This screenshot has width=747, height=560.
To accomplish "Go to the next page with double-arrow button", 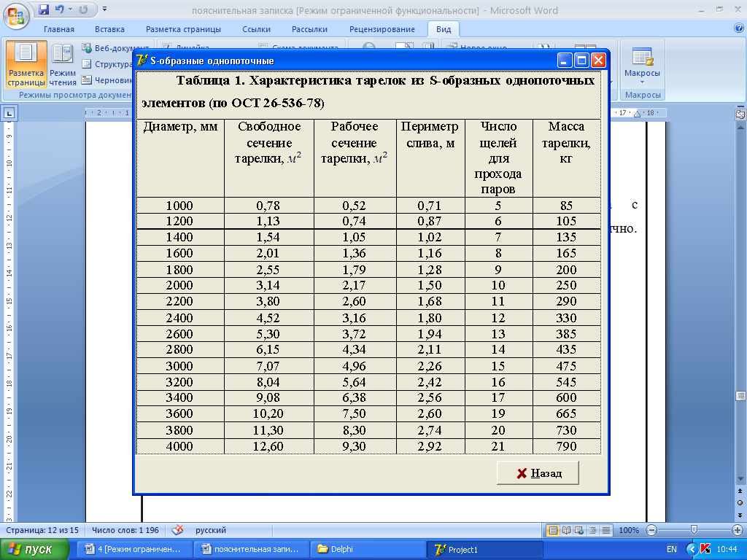I will (740, 516).
